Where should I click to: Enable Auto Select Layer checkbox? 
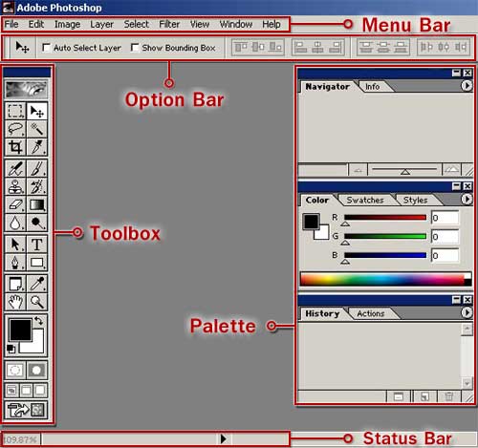coord(46,48)
